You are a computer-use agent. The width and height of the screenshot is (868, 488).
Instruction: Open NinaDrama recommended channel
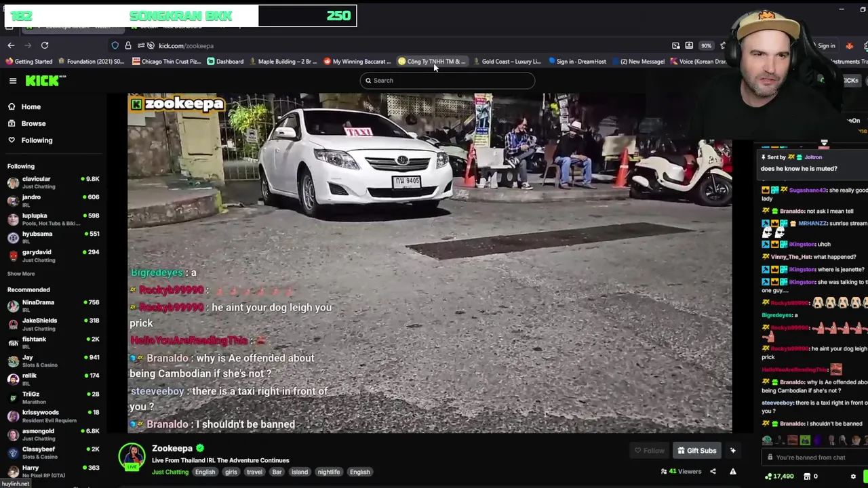pos(53,306)
